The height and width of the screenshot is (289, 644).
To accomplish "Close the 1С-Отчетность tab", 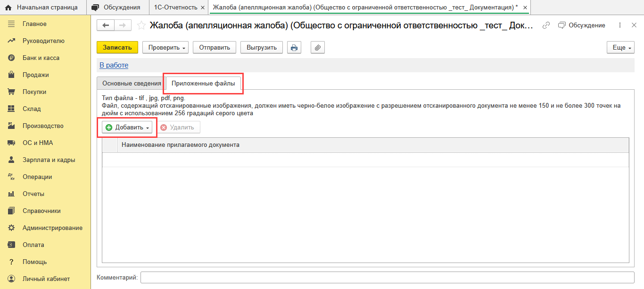I will pyautogui.click(x=203, y=8).
